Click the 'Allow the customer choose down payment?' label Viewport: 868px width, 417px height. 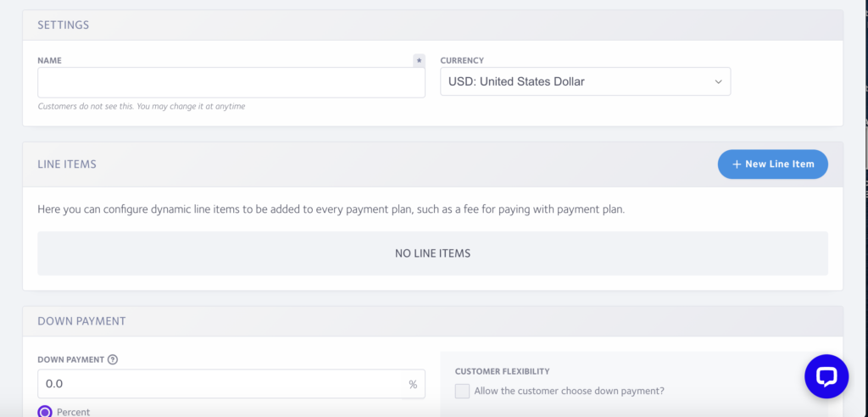coord(569,391)
